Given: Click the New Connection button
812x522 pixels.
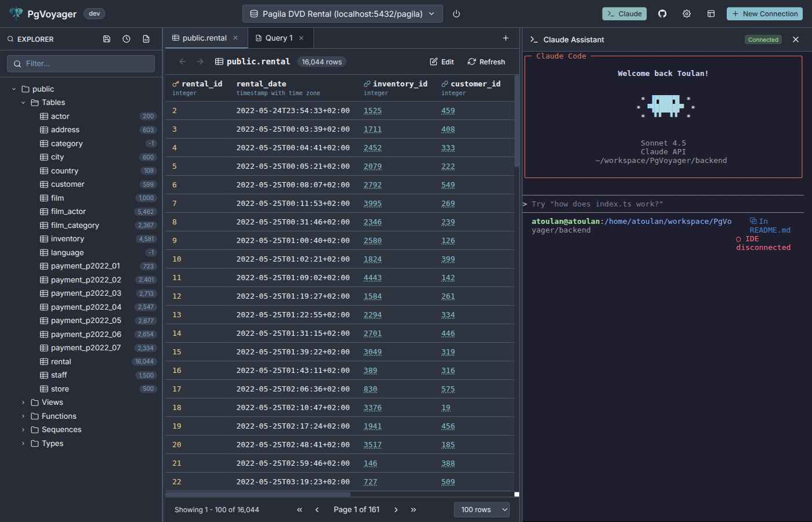Looking at the screenshot, I should click(x=764, y=14).
